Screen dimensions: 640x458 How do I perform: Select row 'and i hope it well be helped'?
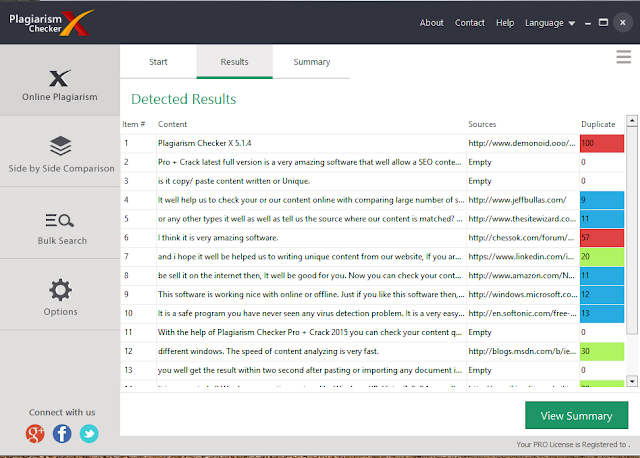(373, 256)
